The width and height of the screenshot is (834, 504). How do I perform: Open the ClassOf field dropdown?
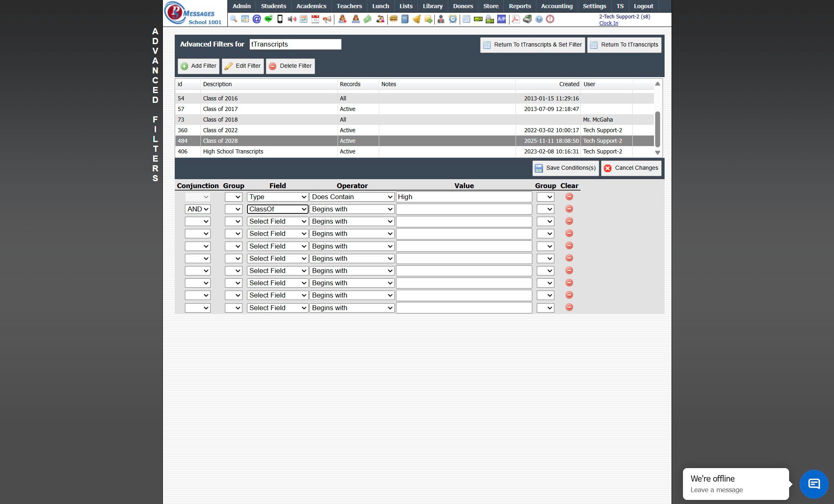[278, 209]
